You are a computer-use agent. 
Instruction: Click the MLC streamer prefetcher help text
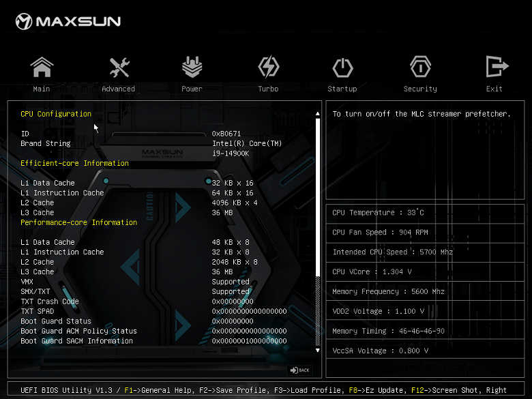(x=422, y=114)
